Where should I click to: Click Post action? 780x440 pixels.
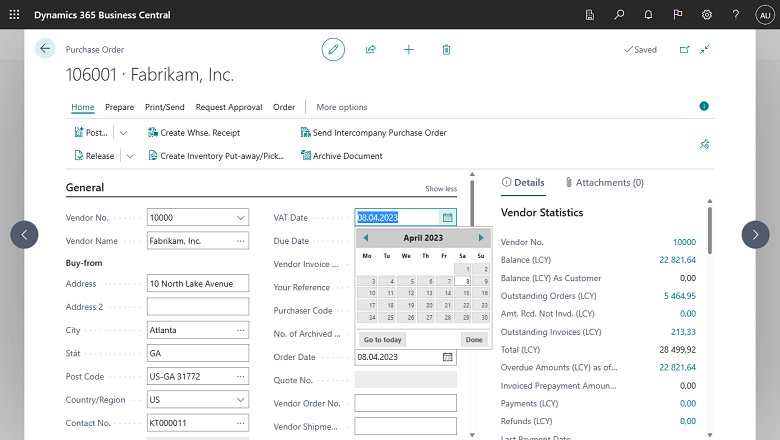tap(91, 133)
